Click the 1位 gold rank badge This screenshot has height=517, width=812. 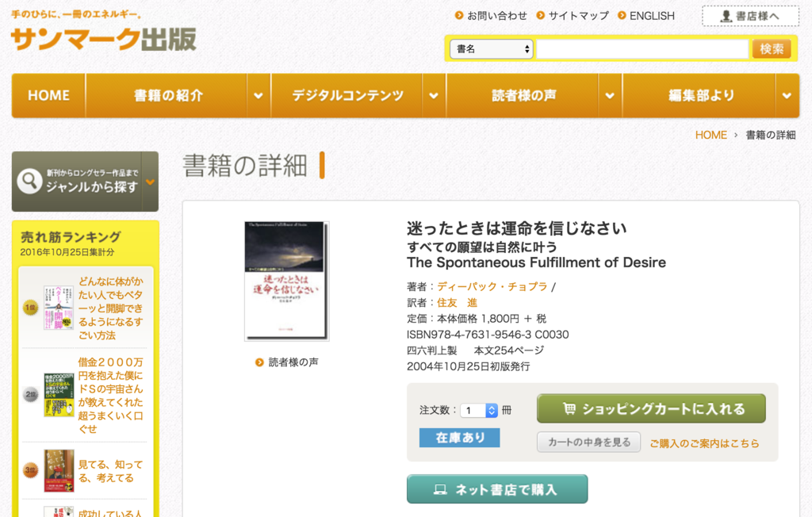point(31,308)
